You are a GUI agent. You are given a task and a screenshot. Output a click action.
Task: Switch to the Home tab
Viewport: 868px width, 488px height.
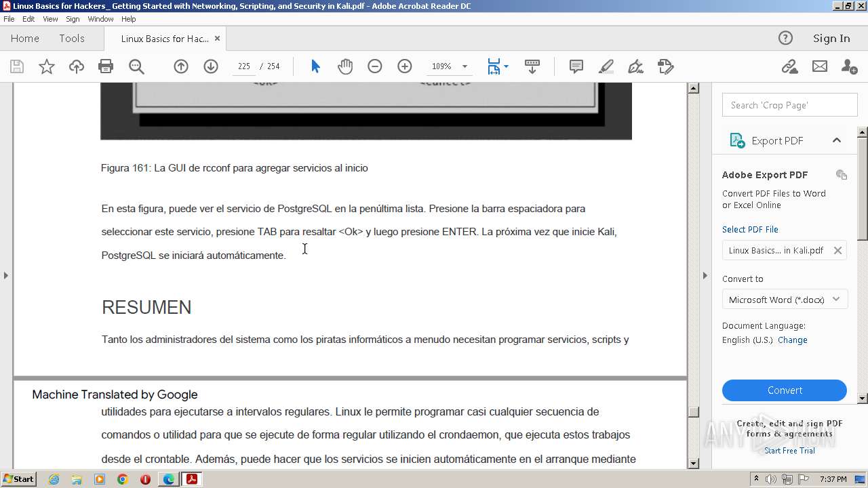(x=25, y=38)
